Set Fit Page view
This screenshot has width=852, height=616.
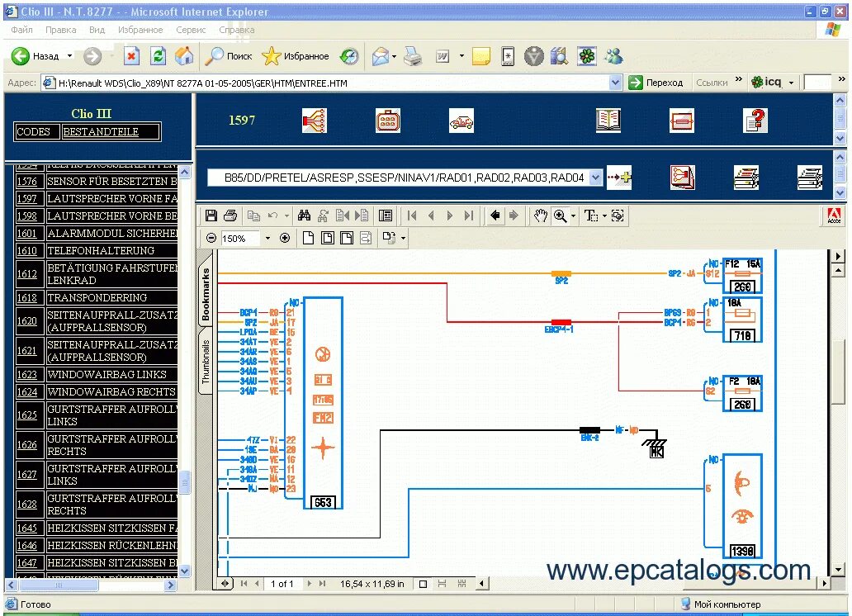coord(328,238)
